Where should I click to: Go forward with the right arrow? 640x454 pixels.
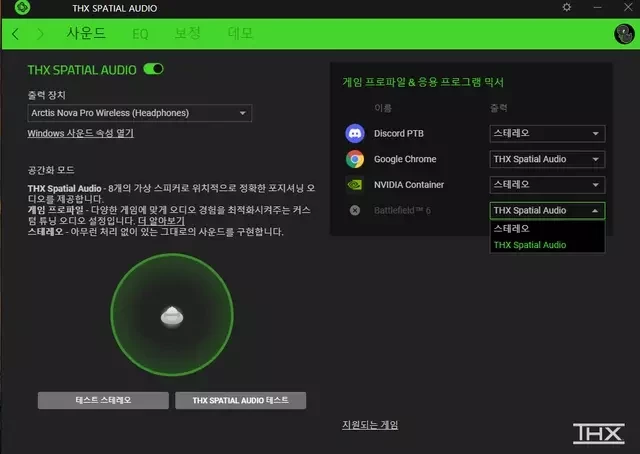tap(40, 34)
